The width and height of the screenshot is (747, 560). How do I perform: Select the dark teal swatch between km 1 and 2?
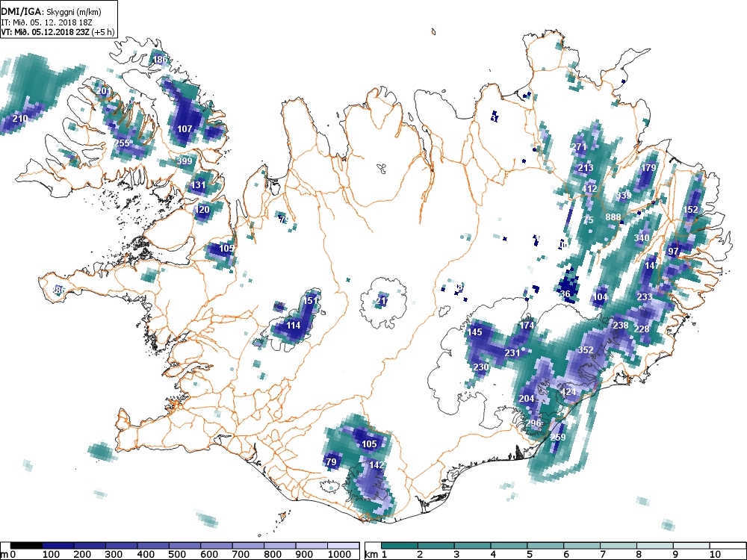[x=400, y=546]
